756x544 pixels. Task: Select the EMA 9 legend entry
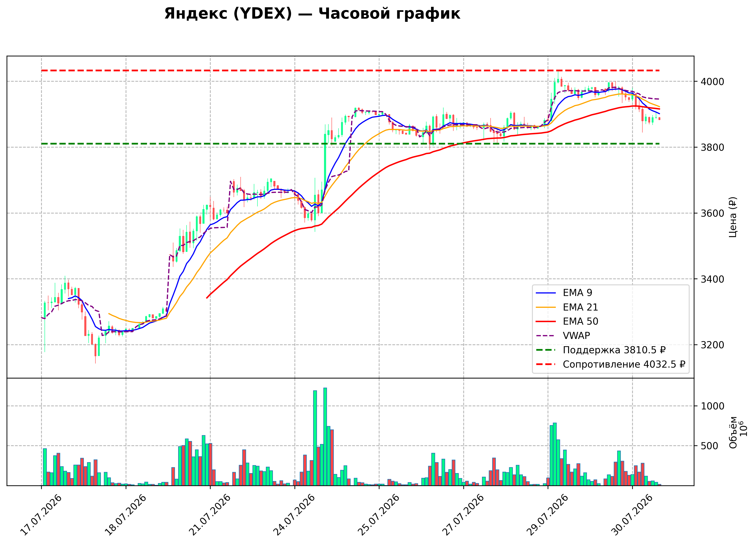[x=564, y=293]
